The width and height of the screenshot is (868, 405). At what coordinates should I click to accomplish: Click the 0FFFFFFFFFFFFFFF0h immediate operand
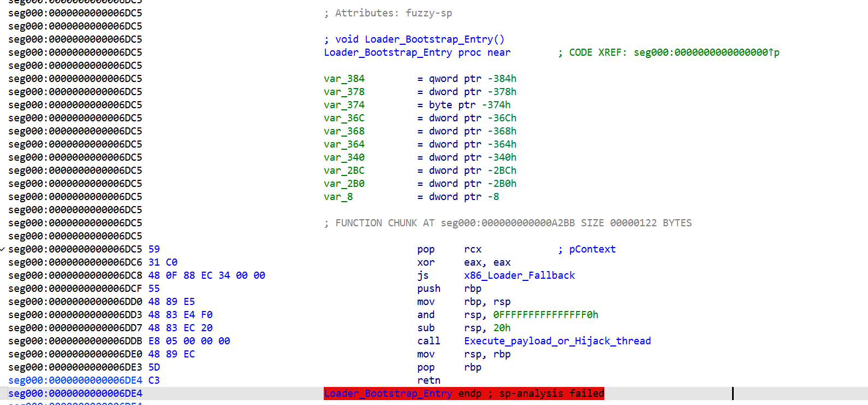(545, 315)
